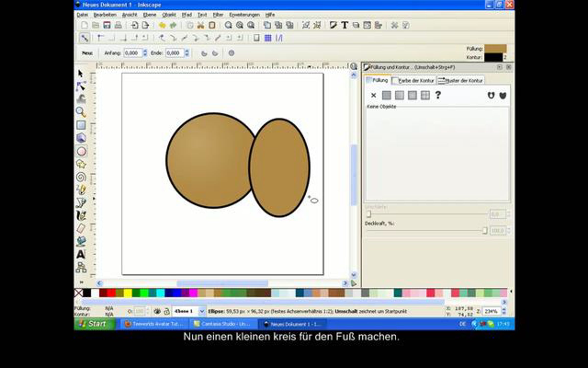Toggle snap to grid button

[268, 38]
